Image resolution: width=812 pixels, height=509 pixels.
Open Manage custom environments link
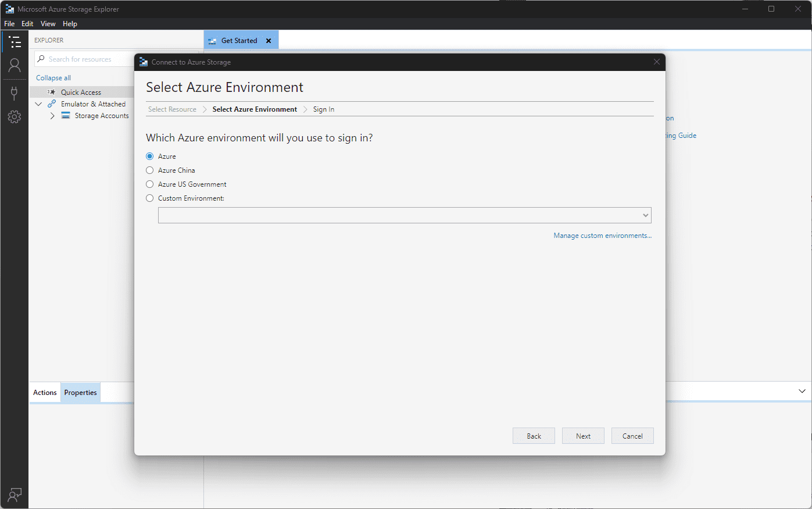click(603, 236)
